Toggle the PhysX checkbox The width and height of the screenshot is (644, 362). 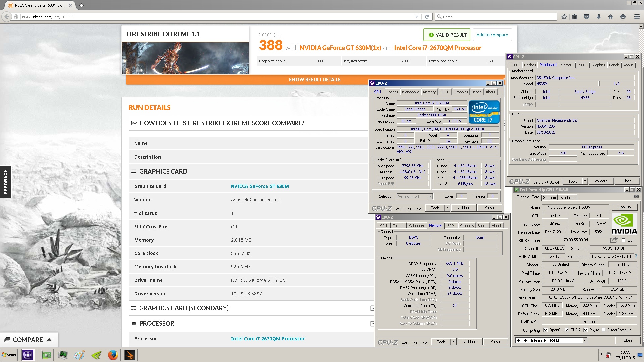point(585,330)
